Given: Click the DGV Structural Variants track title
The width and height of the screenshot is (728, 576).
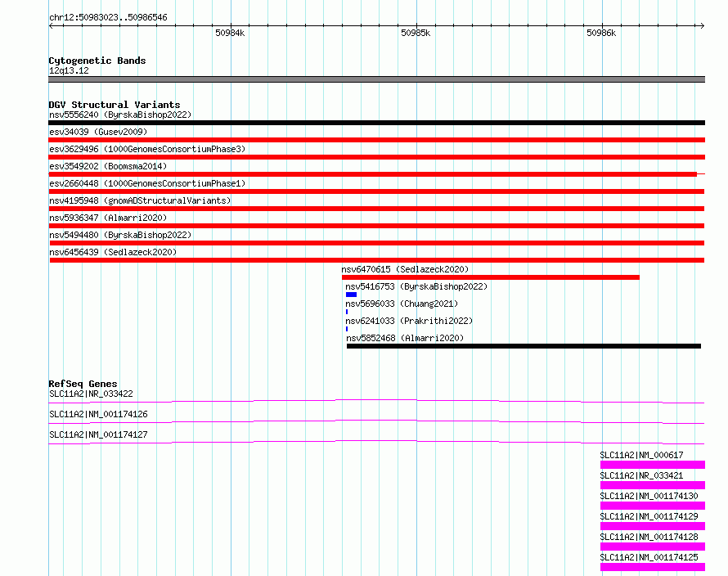Looking at the screenshot, I should (115, 105).
